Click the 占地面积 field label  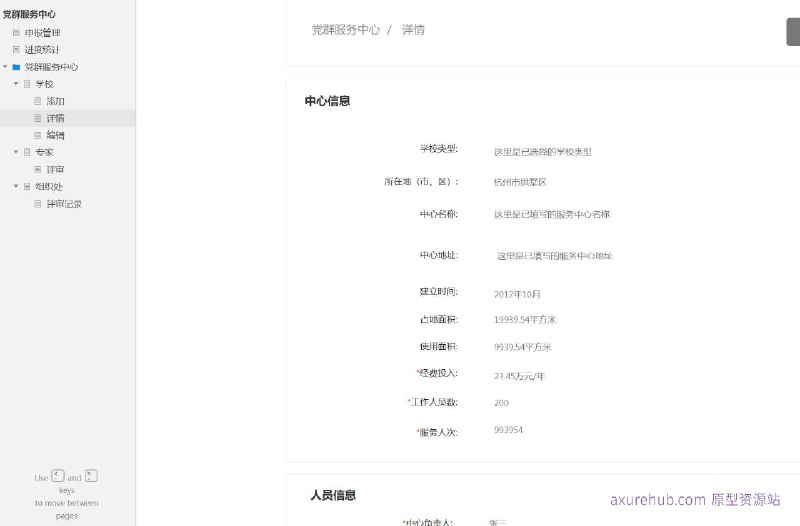tap(439, 319)
